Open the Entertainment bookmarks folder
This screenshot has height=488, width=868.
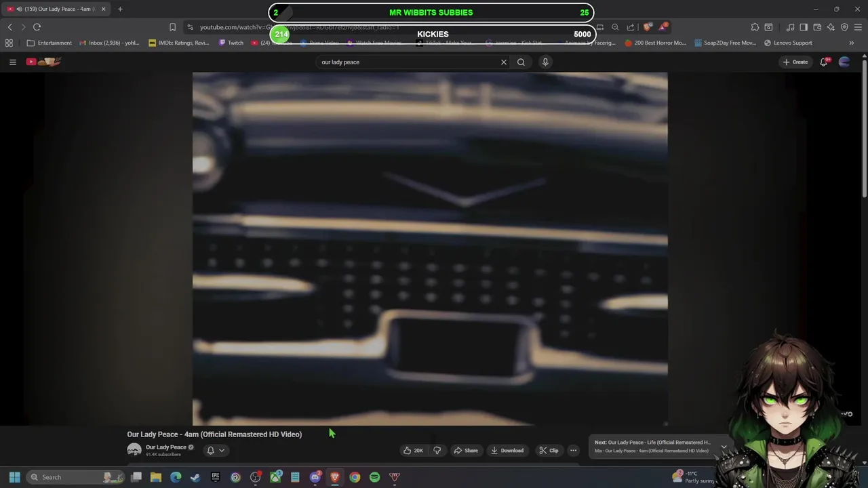tap(49, 43)
